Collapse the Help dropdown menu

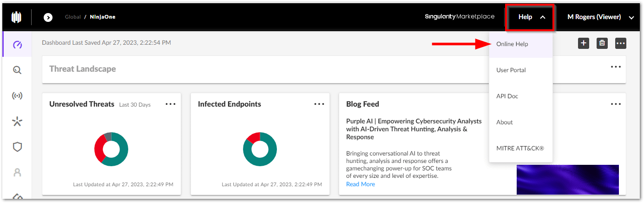pyautogui.click(x=530, y=17)
